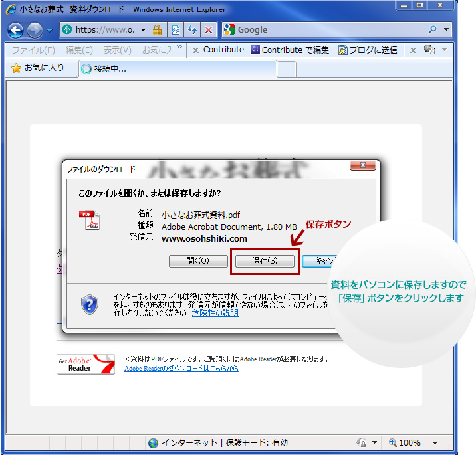
Task: Click the compatibility view icon
Action: point(176,30)
